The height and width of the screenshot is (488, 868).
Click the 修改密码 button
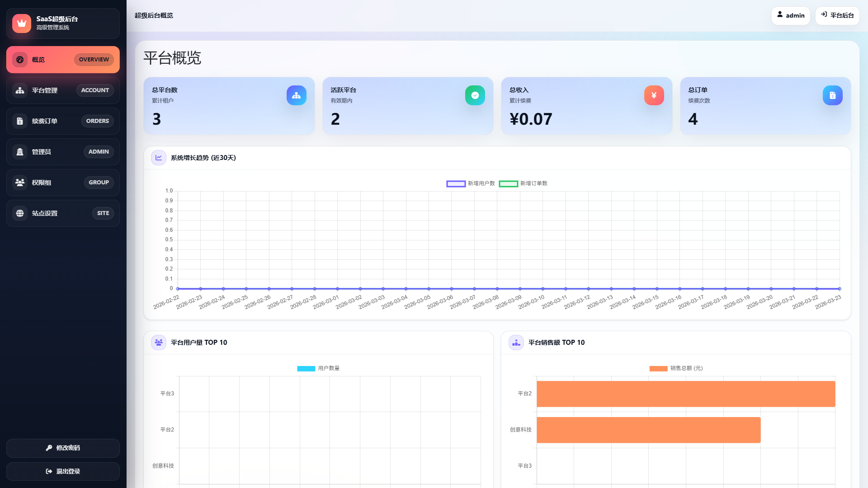(x=63, y=448)
